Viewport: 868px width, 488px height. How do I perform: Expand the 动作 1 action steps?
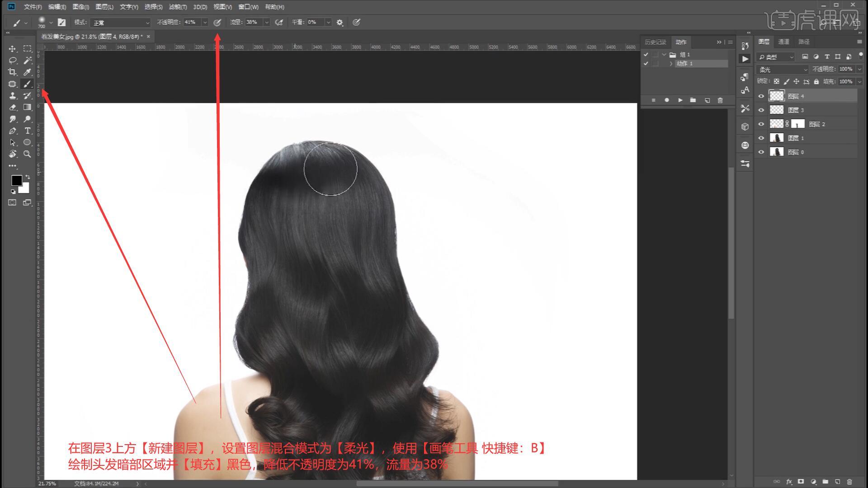click(671, 64)
